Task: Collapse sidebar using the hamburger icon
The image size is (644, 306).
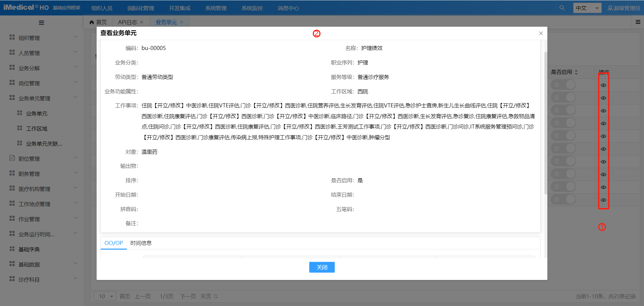Action: [42, 22]
